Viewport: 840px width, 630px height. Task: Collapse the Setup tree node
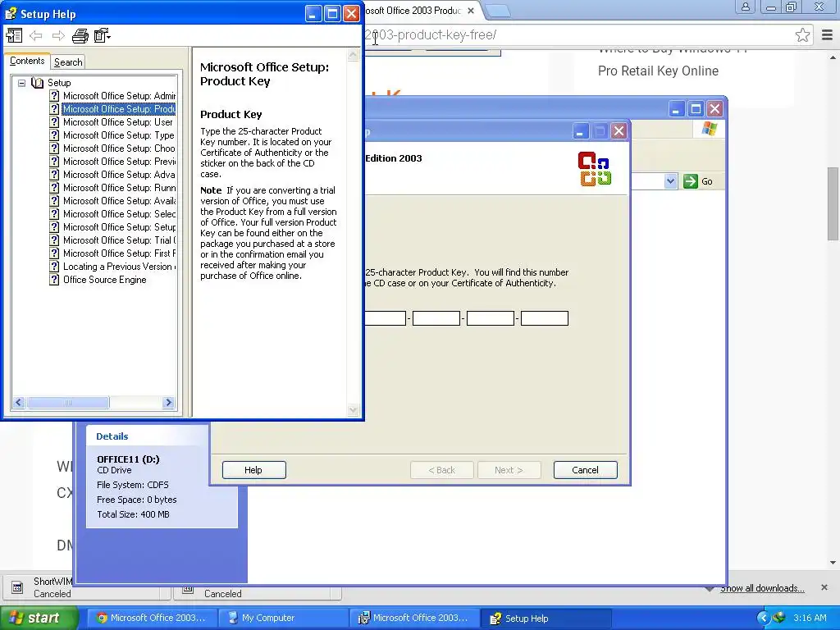click(21, 83)
